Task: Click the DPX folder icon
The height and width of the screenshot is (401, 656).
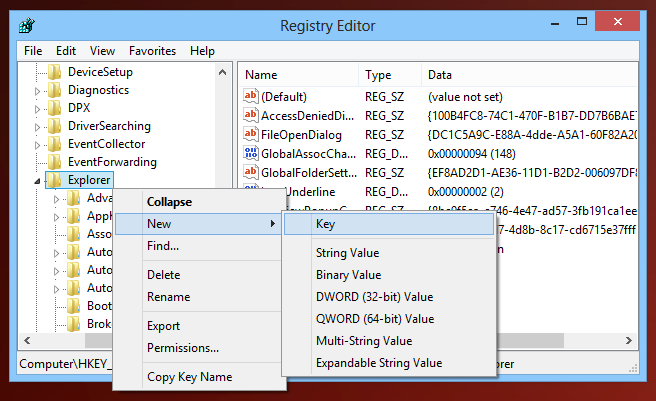Action: coord(55,108)
